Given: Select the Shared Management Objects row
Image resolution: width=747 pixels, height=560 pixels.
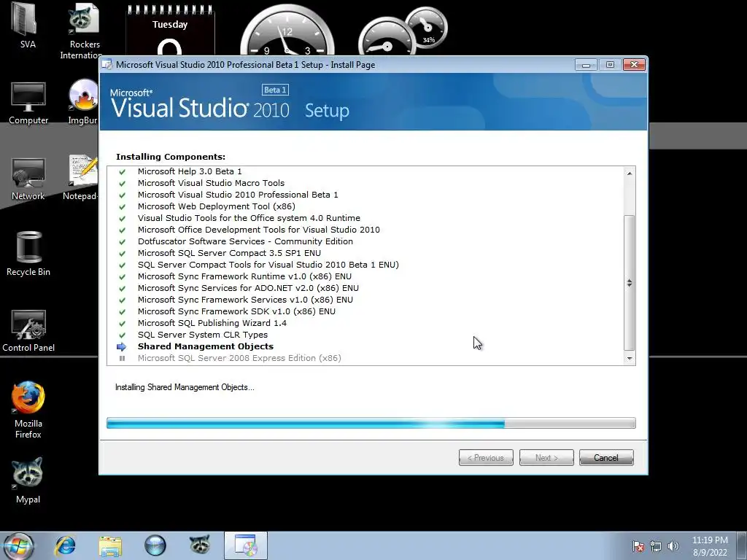Looking at the screenshot, I should tap(205, 346).
